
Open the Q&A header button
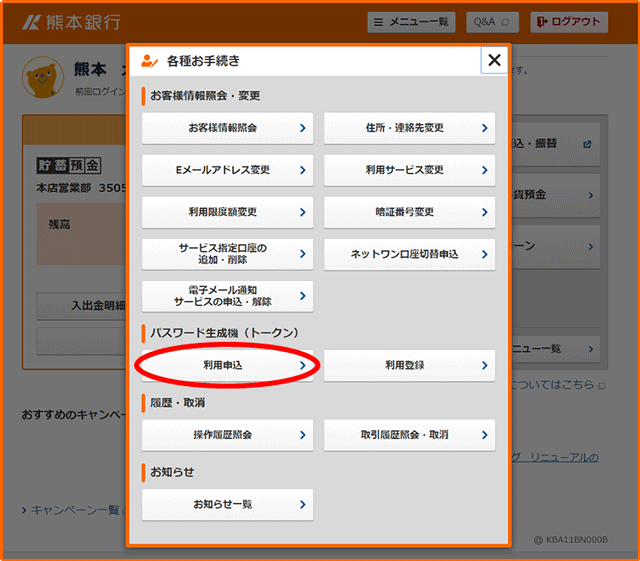(x=492, y=22)
